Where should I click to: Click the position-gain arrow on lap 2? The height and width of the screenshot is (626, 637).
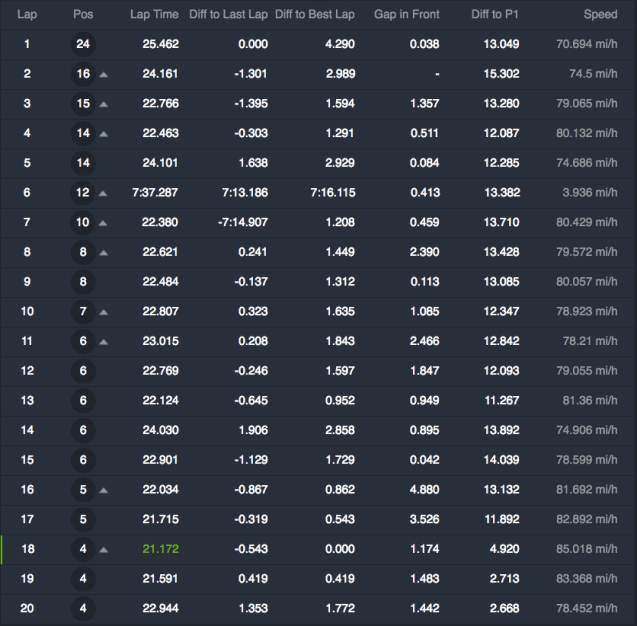pos(104,75)
